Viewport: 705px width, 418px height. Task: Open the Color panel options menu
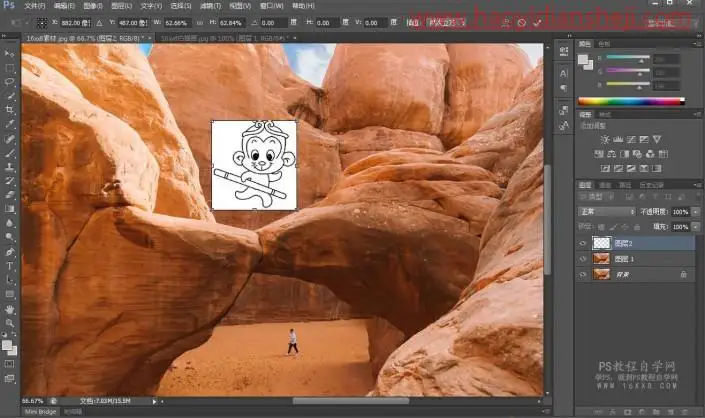coord(697,44)
